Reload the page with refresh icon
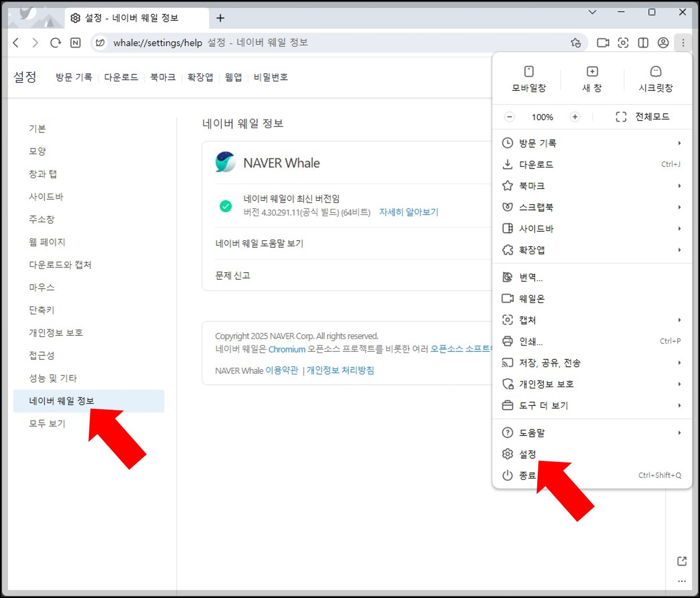 click(x=55, y=43)
